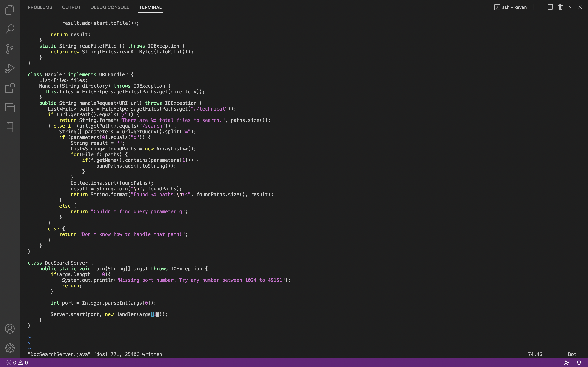Switch to the DEBUG CONSOLE tab

pos(110,7)
